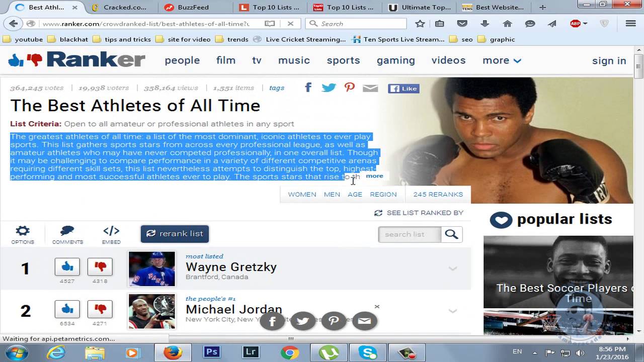Screen dimensions: 644x362
Task: Click the 'sign in' link
Action: click(609, 61)
